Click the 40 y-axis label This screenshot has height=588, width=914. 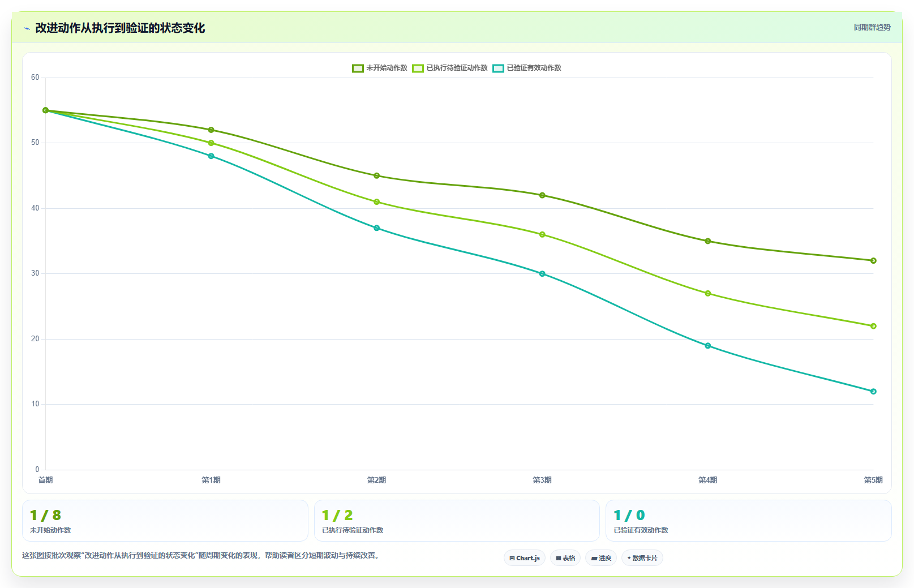(35, 208)
